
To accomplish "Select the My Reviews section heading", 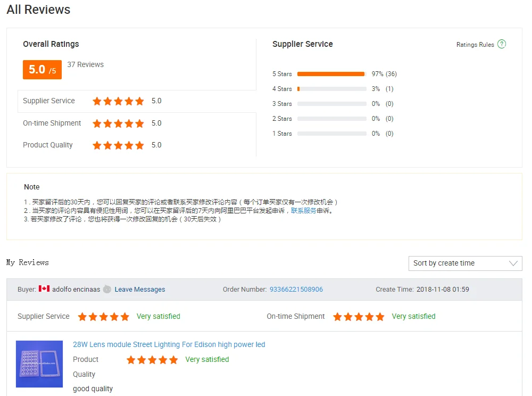I will click(x=27, y=262).
